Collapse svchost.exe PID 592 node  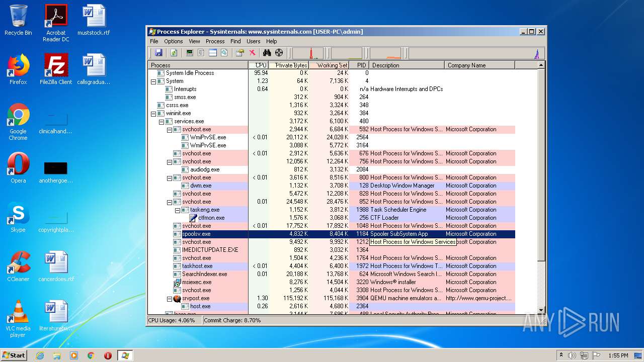170,129
